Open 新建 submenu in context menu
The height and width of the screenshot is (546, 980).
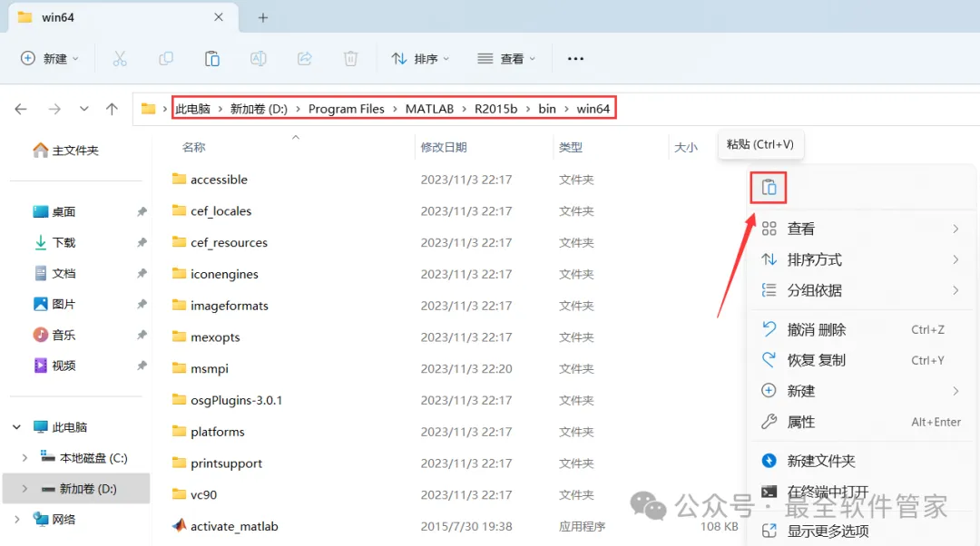pos(860,391)
